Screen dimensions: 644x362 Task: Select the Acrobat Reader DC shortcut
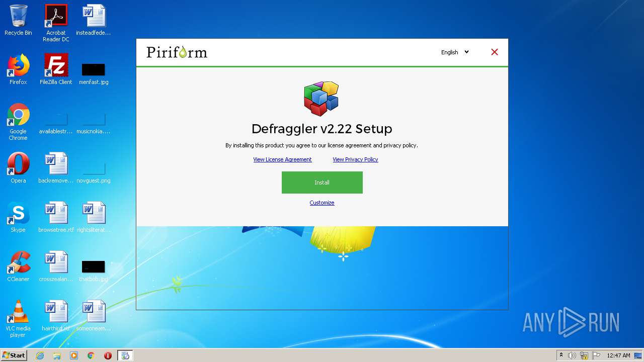tap(56, 23)
